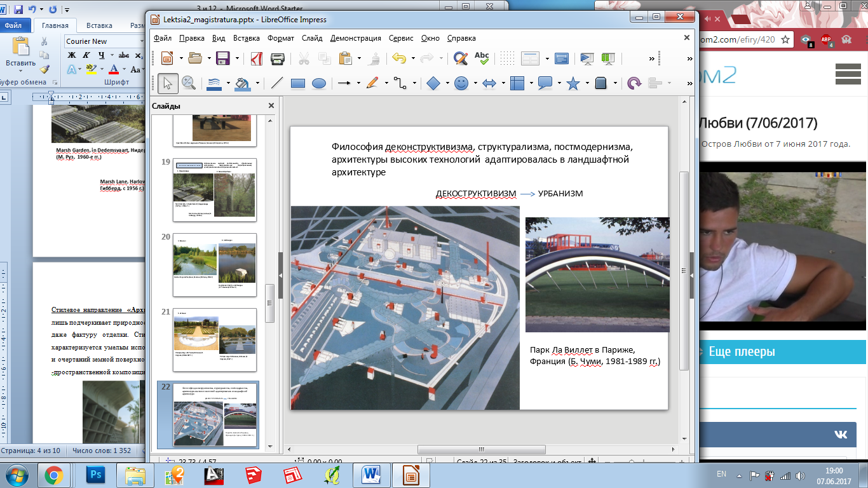This screenshot has height=488, width=868.
Task: Open the Сервис menu
Action: [401, 38]
